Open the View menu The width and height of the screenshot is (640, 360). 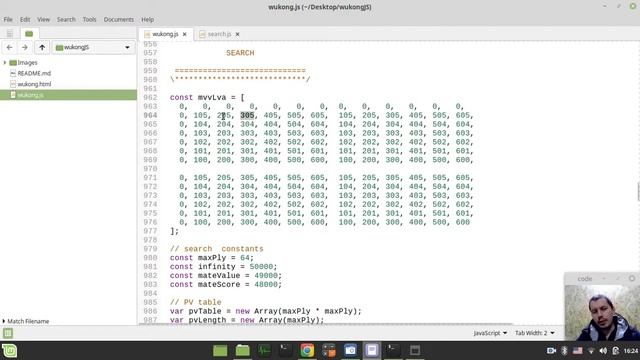click(x=43, y=19)
